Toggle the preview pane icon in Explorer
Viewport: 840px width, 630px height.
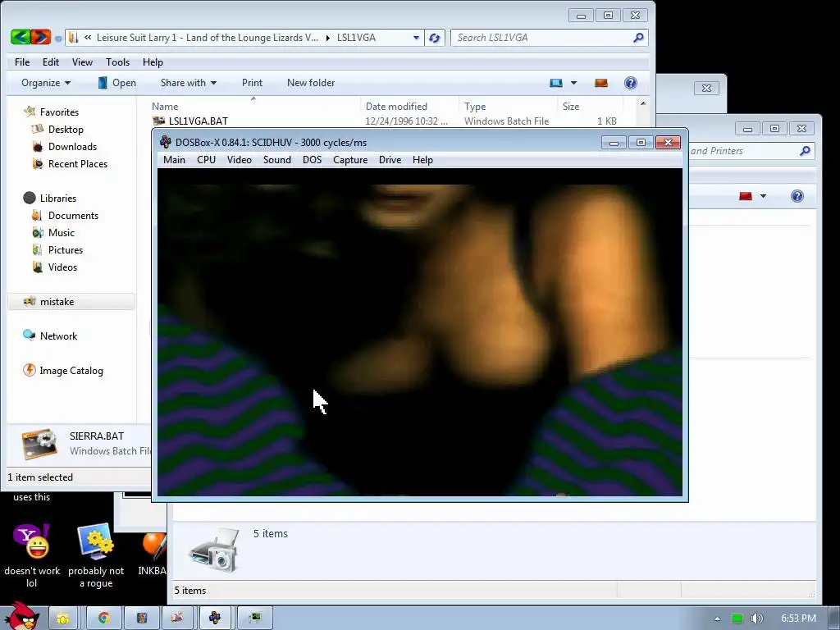tap(601, 83)
